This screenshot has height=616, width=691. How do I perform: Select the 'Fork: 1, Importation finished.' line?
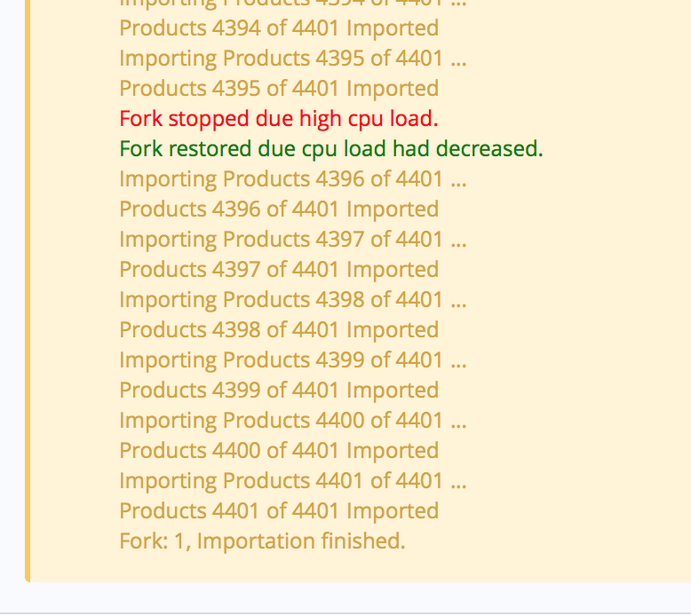point(262,541)
